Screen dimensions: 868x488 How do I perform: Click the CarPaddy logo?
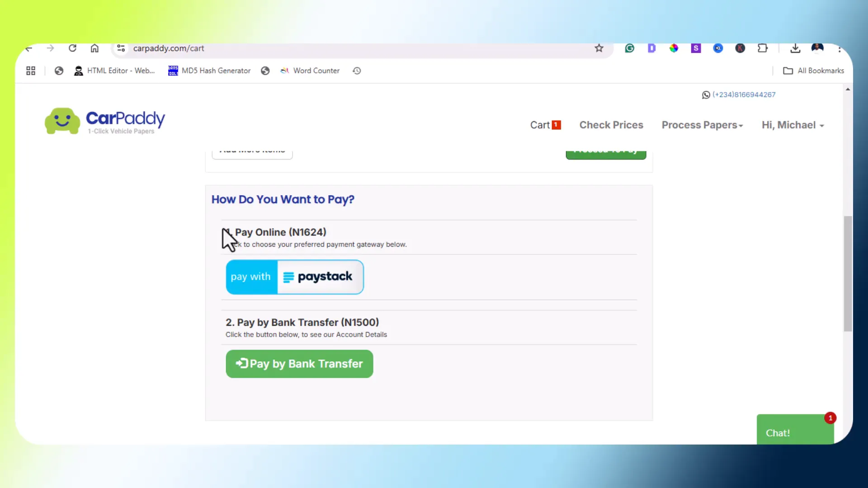coord(105,121)
